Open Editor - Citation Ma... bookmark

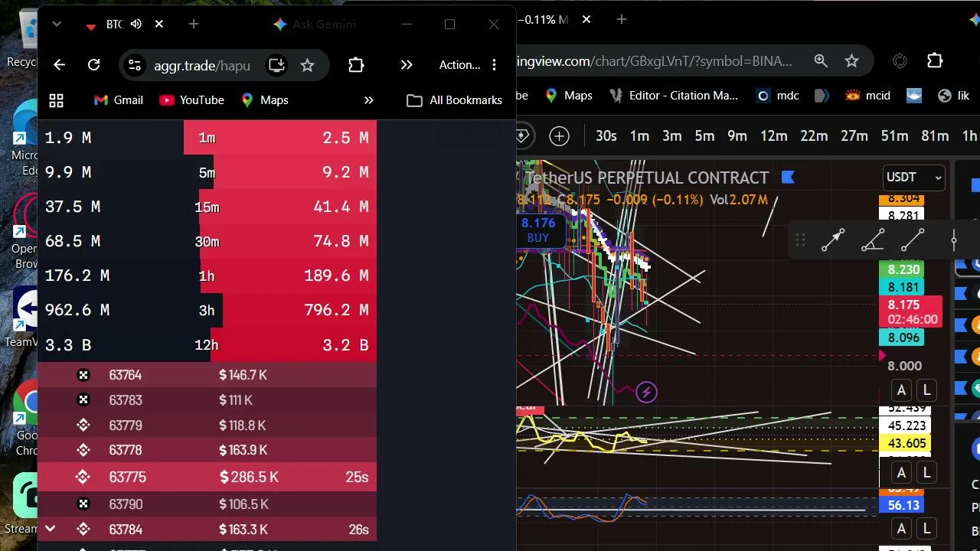click(673, 96)
